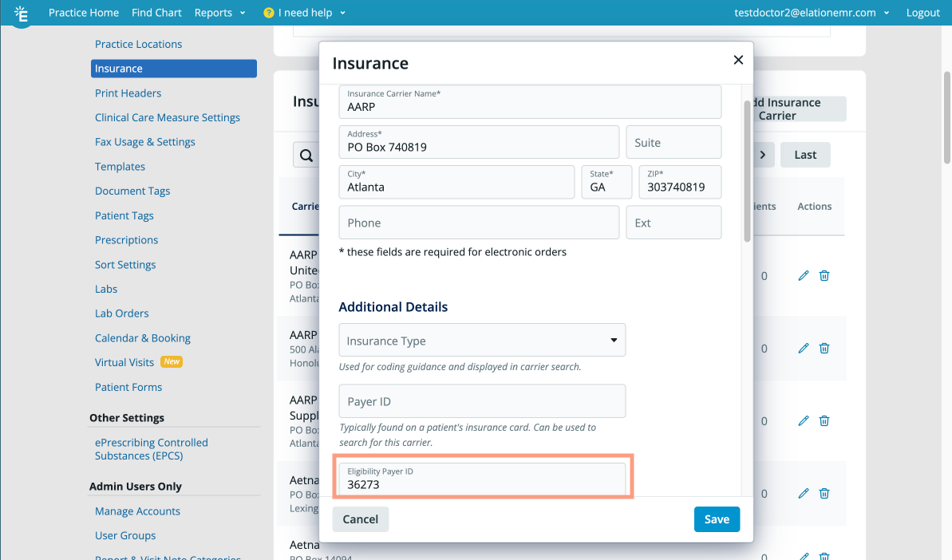Delete the AARP Supplemental carrier

click(824, 420)
